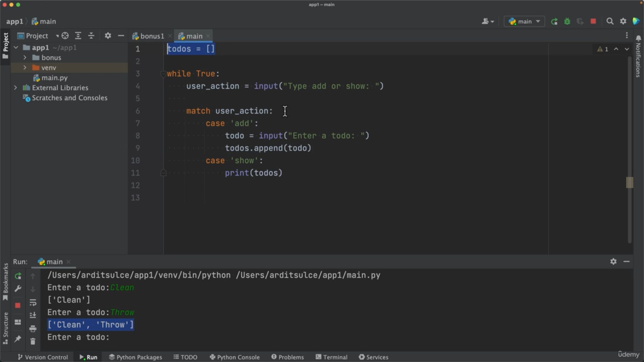Open Run panel settings gear
This screenshot has height=362, width=644.
[613, 261]
